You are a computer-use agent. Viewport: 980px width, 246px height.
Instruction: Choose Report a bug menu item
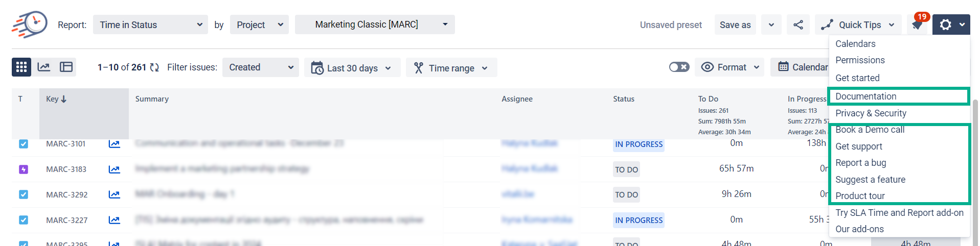(x=860, y=163)
